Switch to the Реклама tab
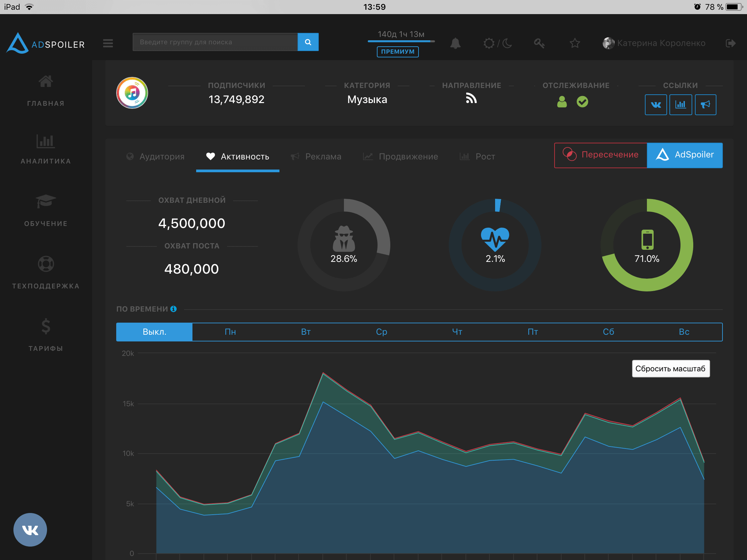 316,157
